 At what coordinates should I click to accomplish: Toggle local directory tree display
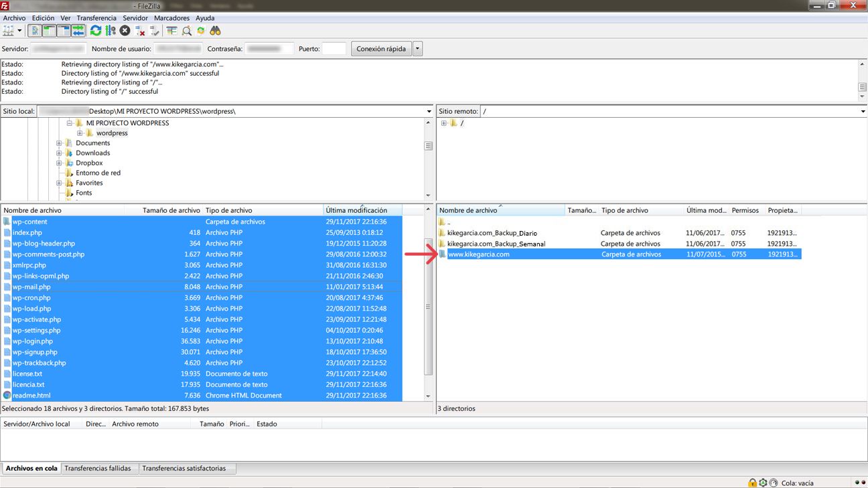[x=49, y=31]
